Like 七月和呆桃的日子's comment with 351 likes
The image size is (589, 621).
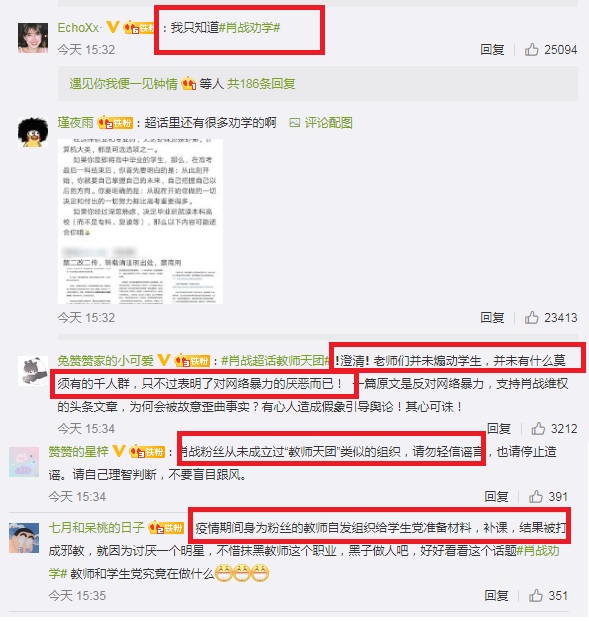click(535, 595)
